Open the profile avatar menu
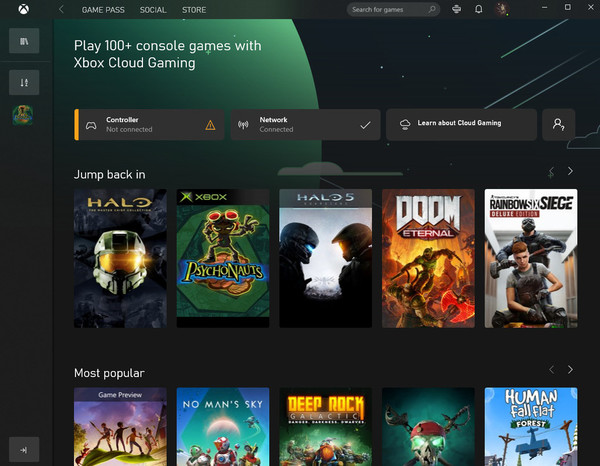 pos(502,9)
